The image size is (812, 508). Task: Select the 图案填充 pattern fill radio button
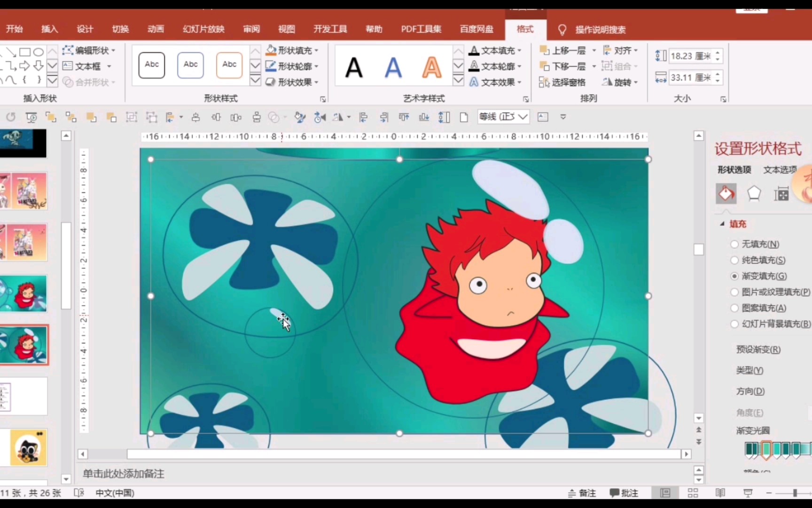[734, 308]
